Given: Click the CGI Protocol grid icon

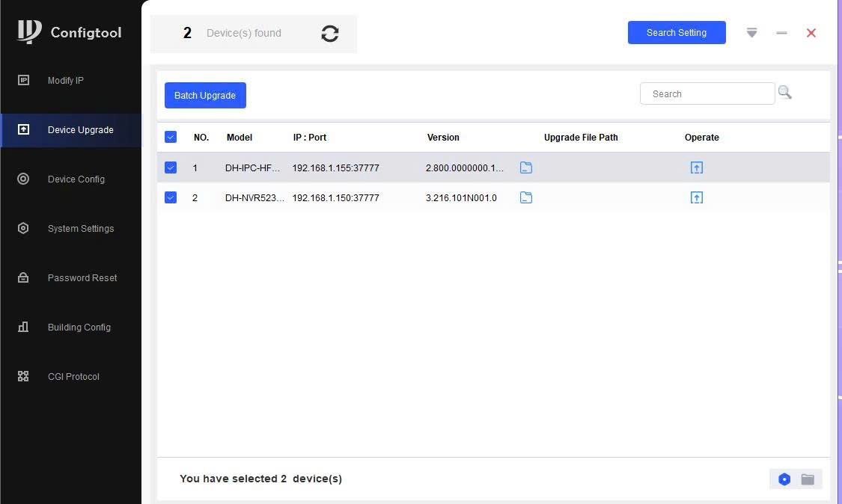Looking at the screenshot, I should click(23, 376).
